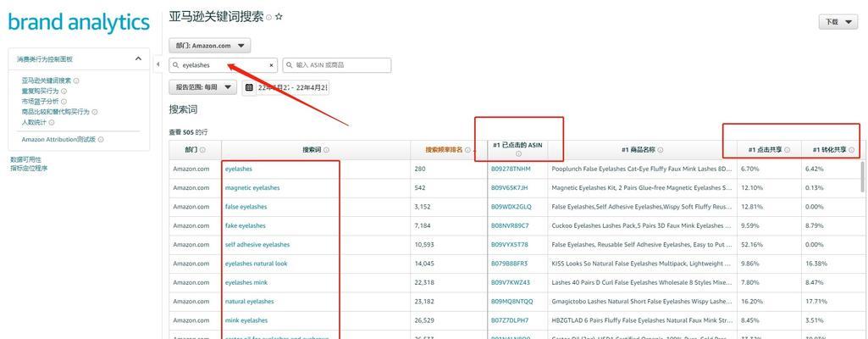Click the search rank value 26,529
This screenshot has height=339, width=868.
(424, 320)
